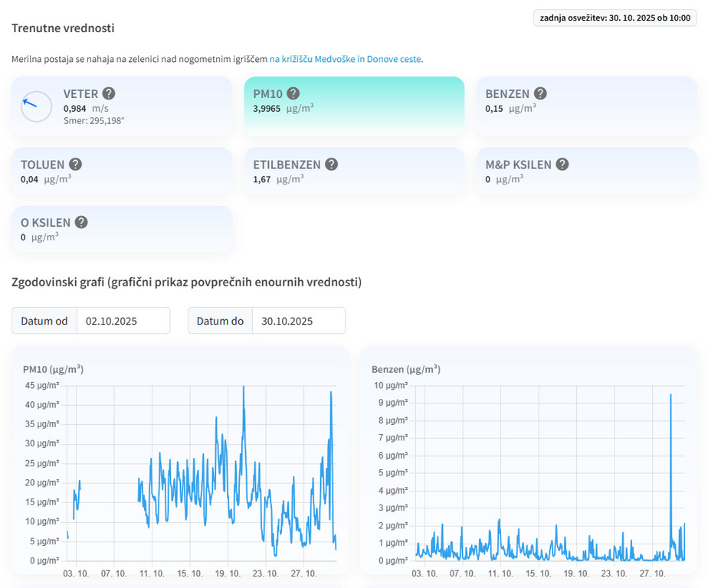Screen dimensions: 708x588
Task: Click the last-refresh timestamp badge
Action: (x=615, y=18)
